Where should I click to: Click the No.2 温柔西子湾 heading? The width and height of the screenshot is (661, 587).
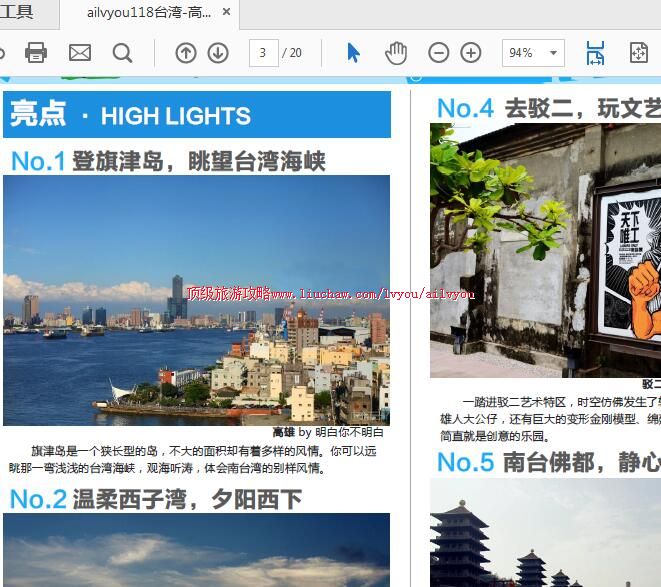[x=155, y=498]
